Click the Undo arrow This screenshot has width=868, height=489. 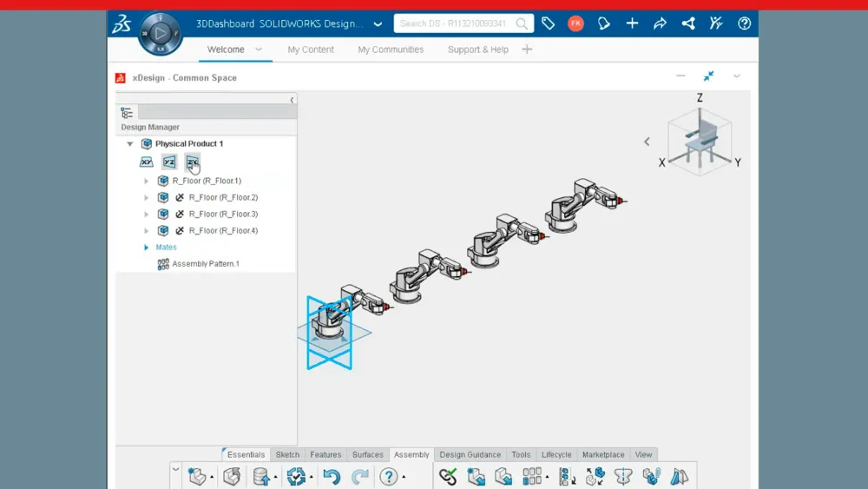coord(332,476)
